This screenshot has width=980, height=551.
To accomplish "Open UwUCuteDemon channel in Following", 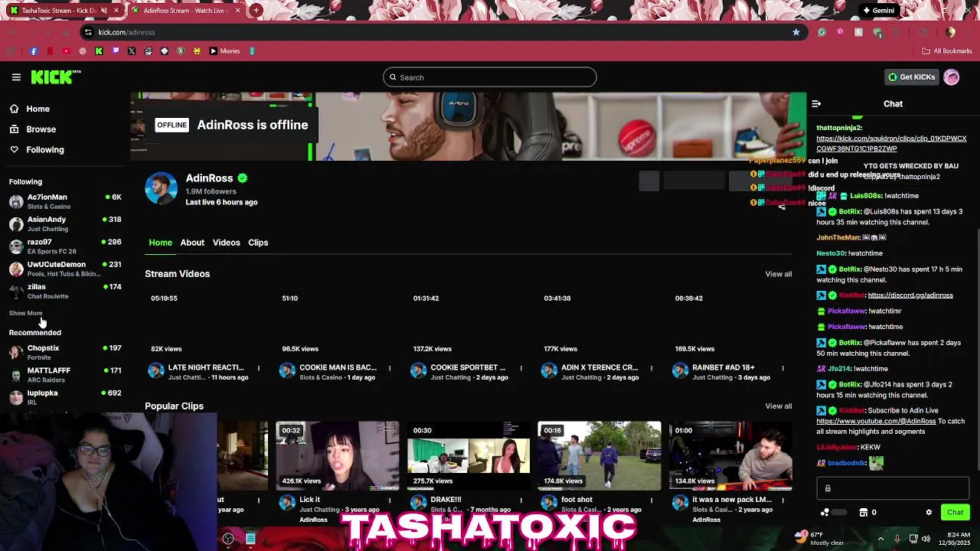I will pos(65,269).
